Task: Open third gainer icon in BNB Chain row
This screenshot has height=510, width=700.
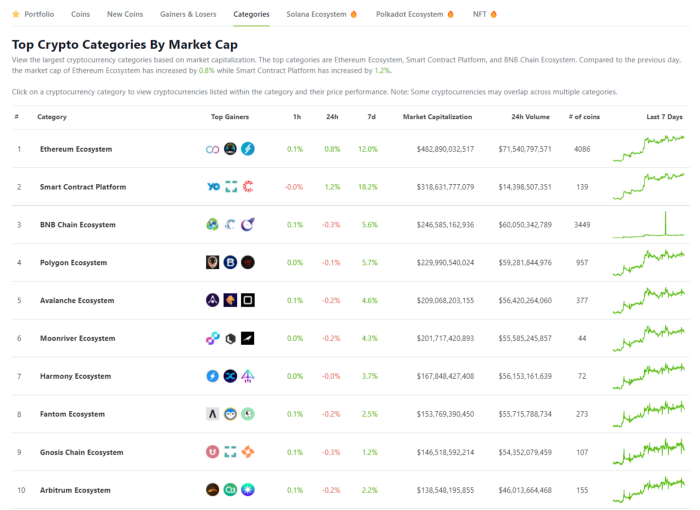Action: point(248,225)
